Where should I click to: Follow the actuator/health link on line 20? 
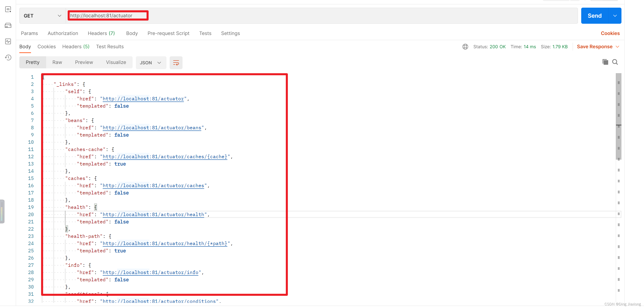[154, 215]
